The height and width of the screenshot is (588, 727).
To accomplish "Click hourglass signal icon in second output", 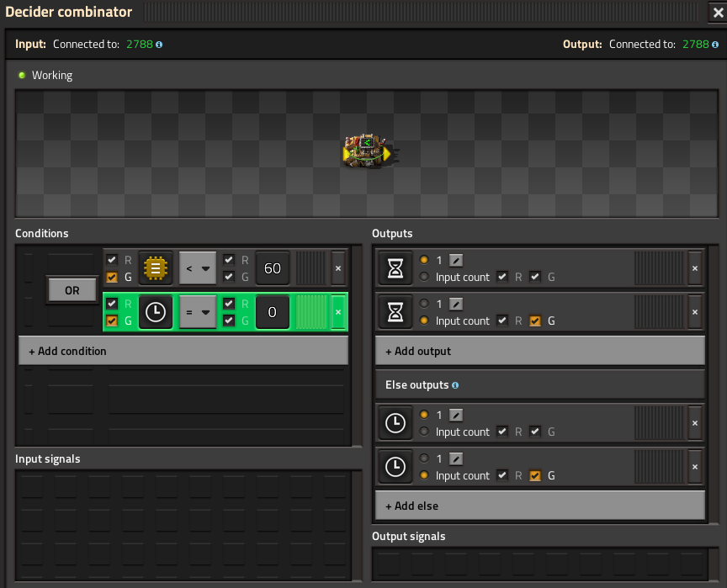I will (395, 312).
